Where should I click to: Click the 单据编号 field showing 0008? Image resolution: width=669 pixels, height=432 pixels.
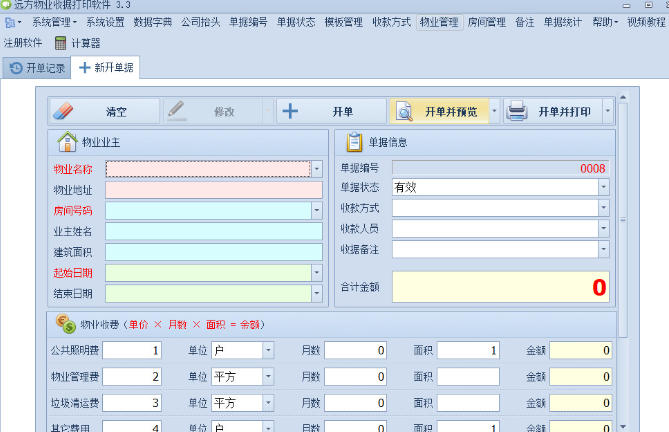coord(500,168)
